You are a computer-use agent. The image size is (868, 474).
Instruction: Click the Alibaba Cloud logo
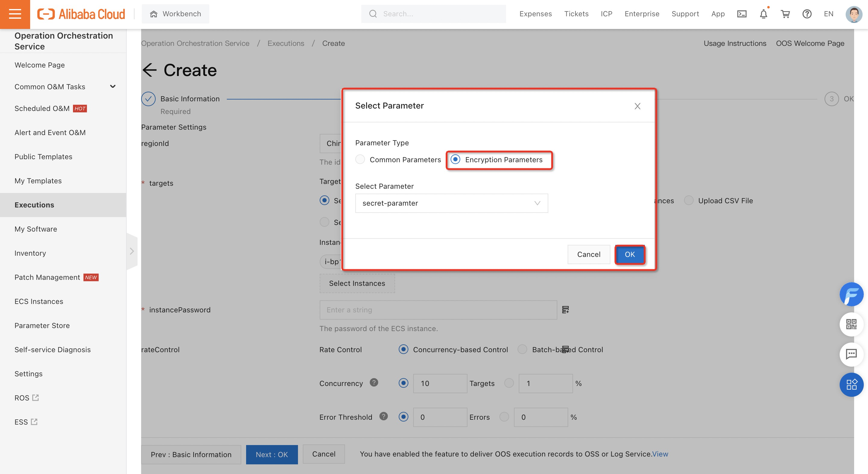point(81,14)
